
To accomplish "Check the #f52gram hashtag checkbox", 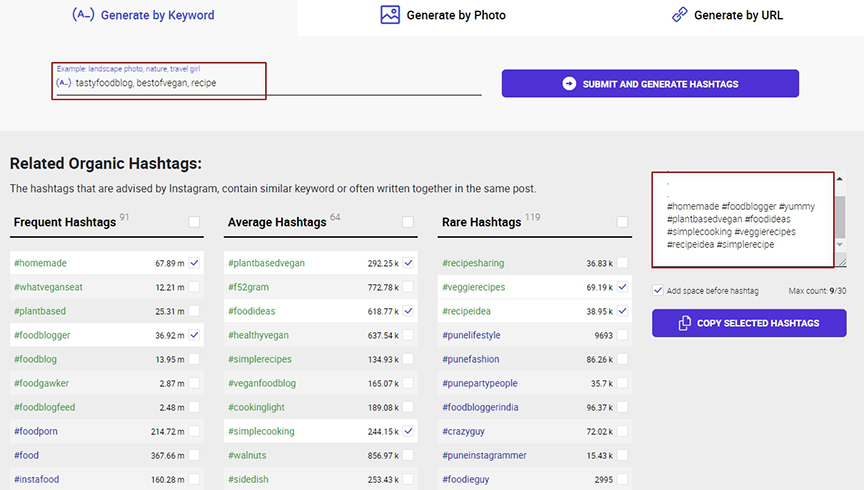I will (408, 287).
